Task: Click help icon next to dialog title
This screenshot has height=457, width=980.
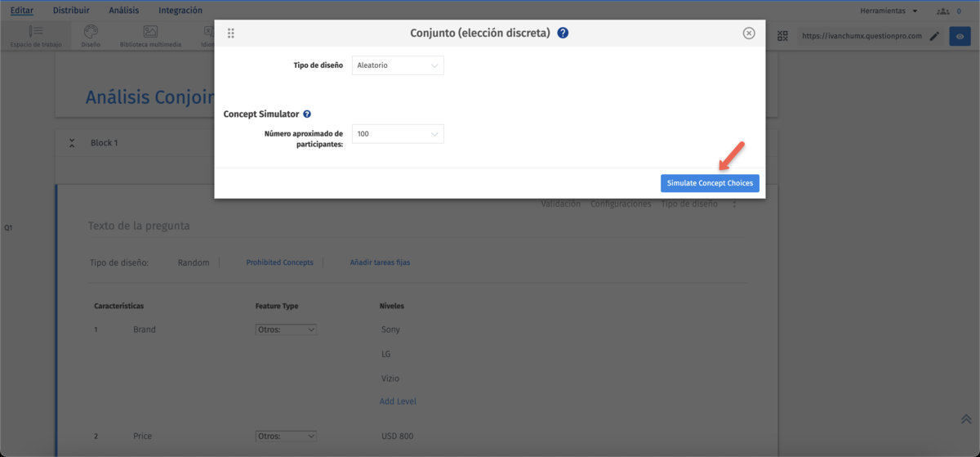Action: click(563, 34)
